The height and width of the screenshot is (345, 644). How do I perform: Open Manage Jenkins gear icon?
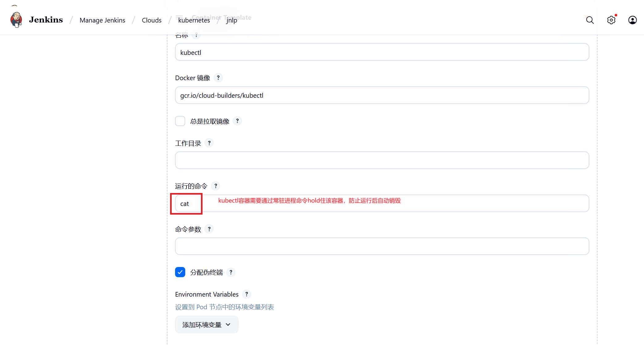pos(611,20)
